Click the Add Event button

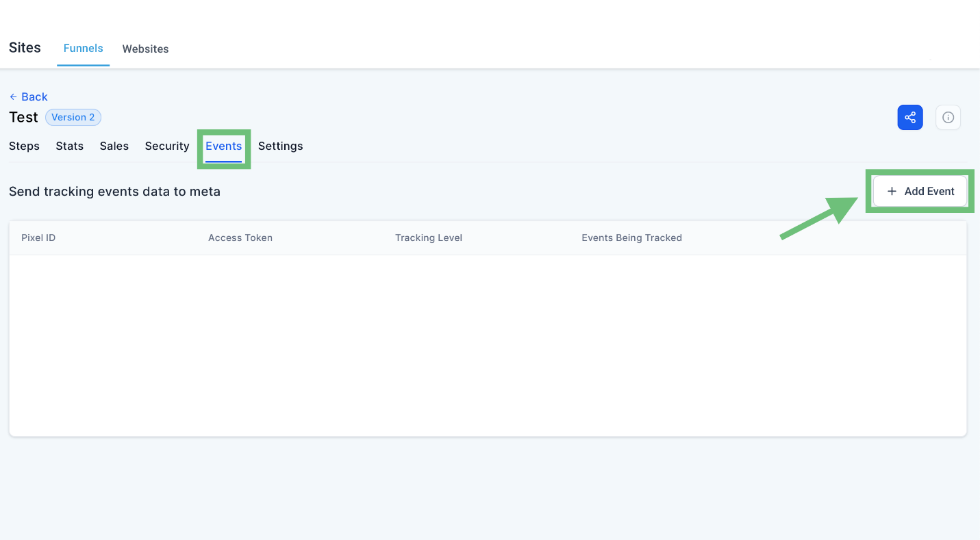[920, 191]
